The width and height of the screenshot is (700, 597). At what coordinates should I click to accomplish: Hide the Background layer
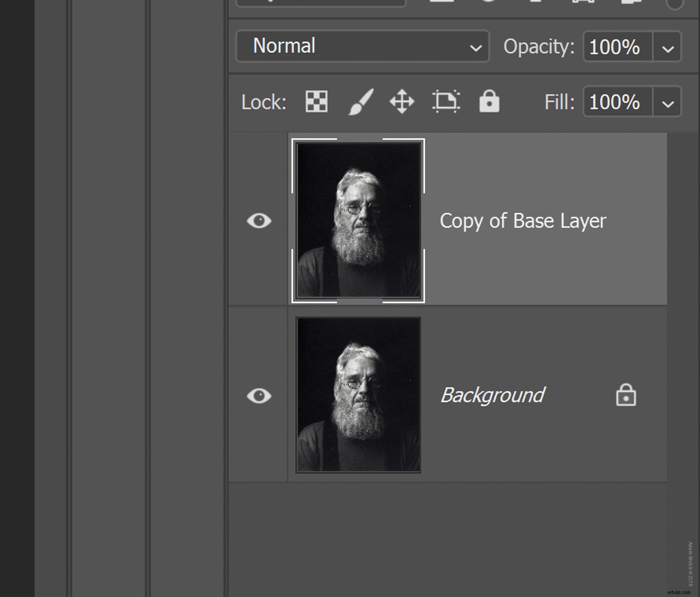coord(259,395)
